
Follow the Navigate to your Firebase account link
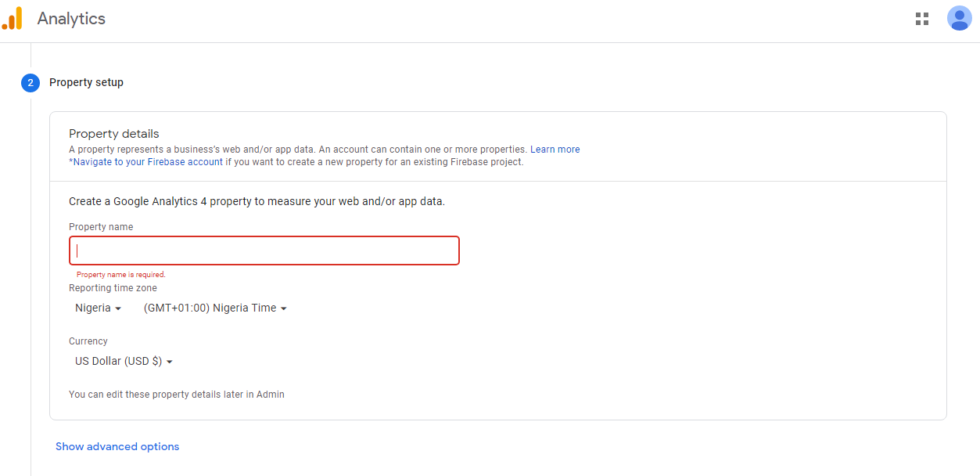pyautogui.click(x=146, y=162)
